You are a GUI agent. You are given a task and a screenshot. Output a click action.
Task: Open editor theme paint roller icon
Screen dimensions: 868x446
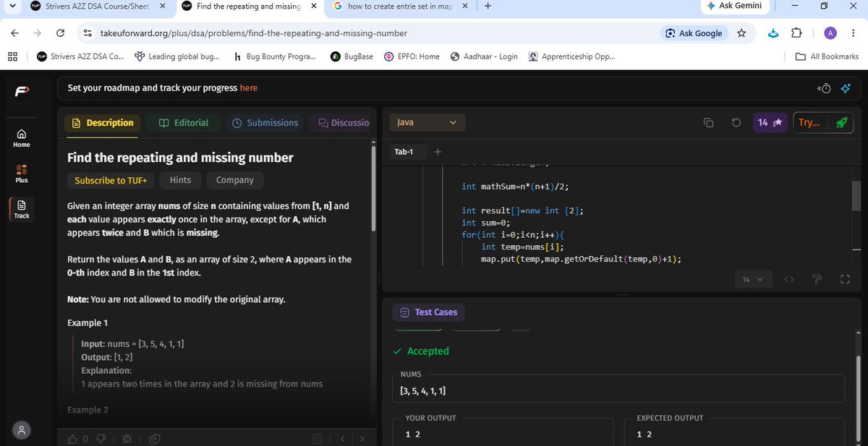(817, 280)
